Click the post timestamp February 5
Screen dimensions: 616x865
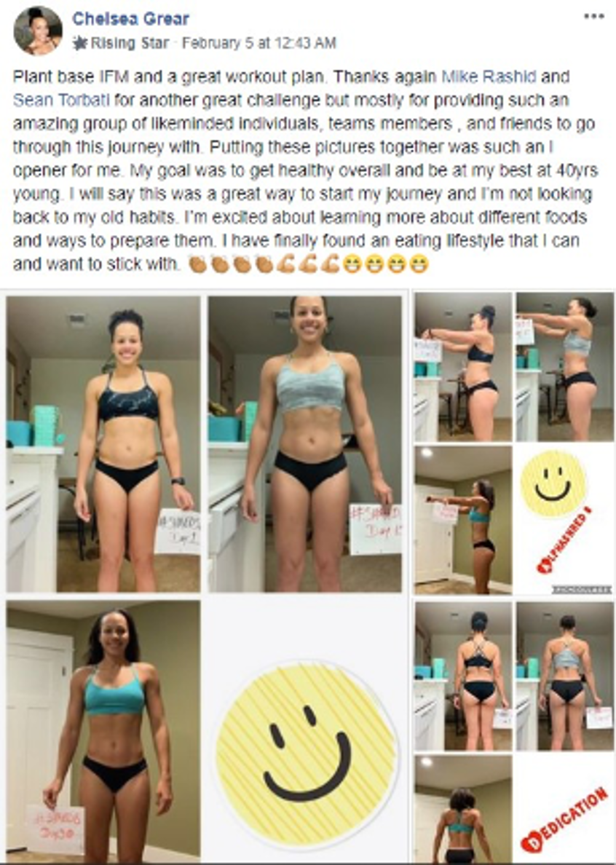[x=258, y=43]
